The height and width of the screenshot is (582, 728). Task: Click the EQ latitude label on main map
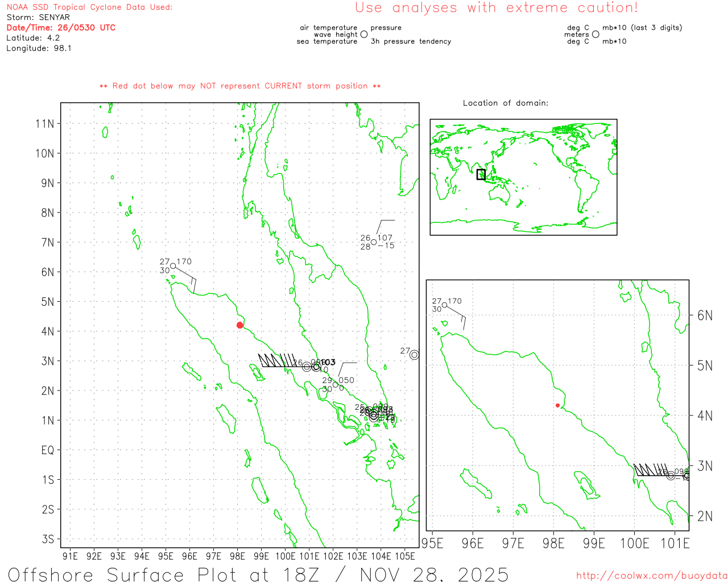48,450
